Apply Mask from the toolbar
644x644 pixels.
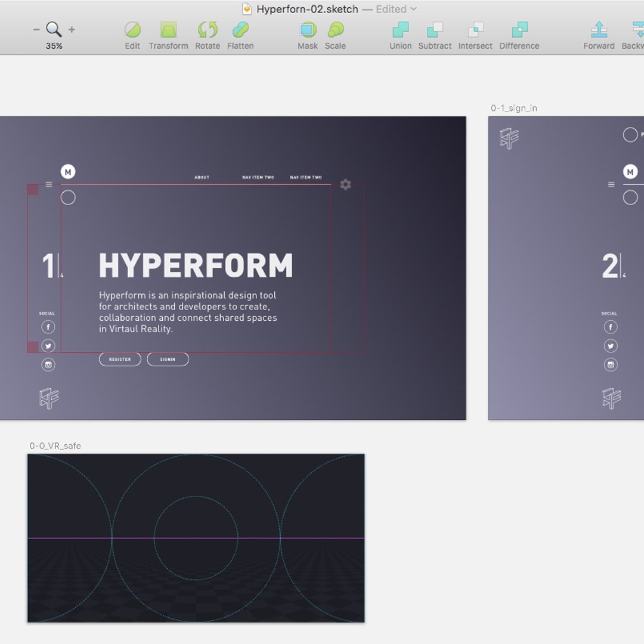point(308,30)
